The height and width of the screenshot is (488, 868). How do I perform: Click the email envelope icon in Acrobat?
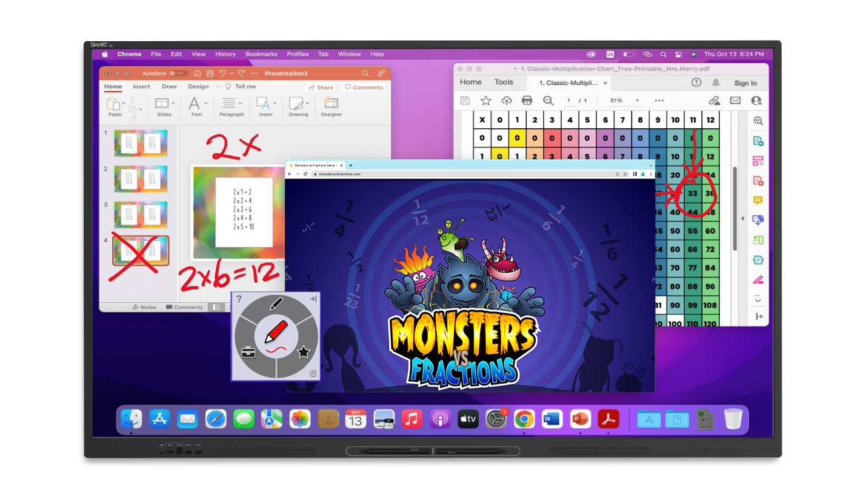pos(735,100)
